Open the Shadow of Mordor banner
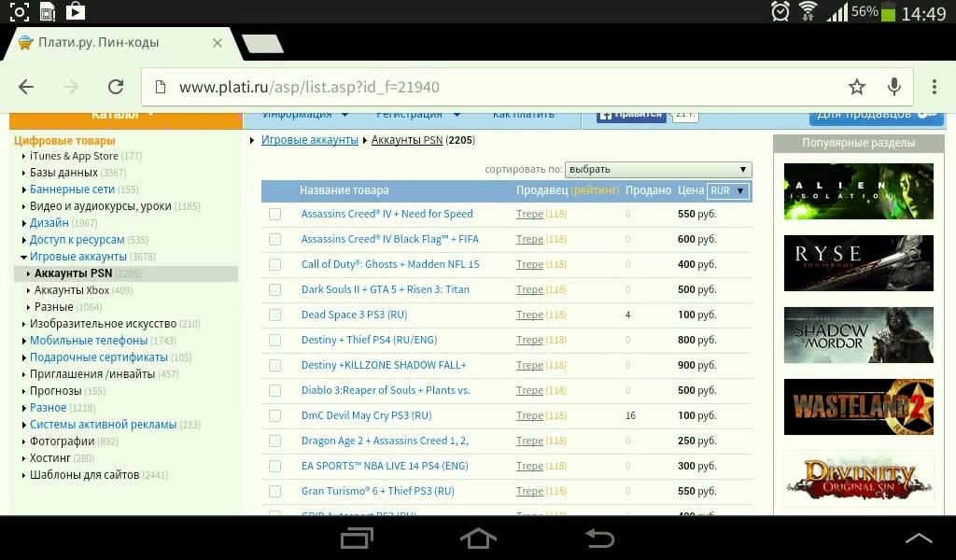 (859, 335)
